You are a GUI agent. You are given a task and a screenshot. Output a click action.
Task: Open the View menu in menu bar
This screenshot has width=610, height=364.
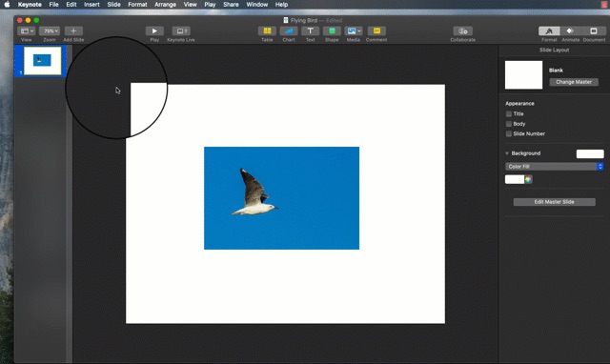[191, 5]
